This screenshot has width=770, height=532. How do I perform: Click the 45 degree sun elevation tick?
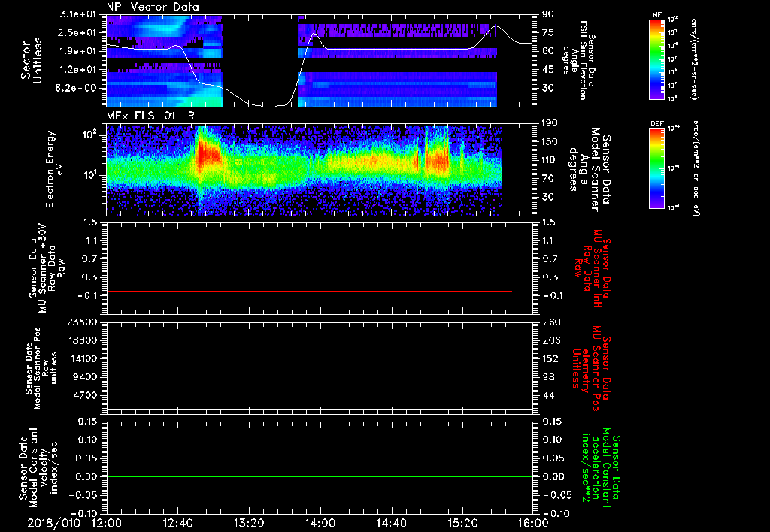click(548, 70)
